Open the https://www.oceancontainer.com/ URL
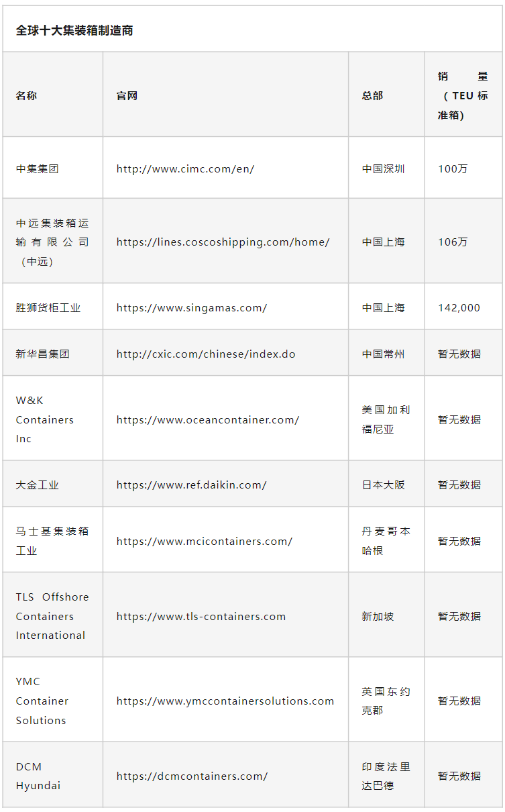 click(208, 419)
